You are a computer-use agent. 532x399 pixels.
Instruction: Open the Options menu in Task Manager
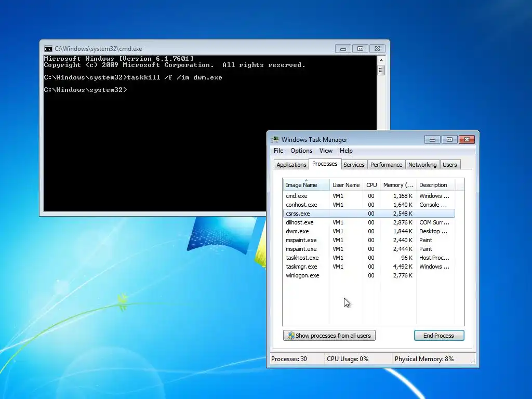(x=301, y=151)
